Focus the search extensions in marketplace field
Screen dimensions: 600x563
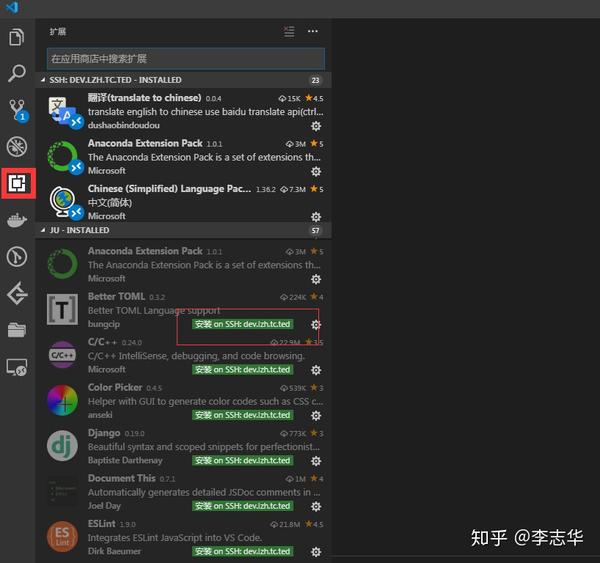click(x=186, y=59)
